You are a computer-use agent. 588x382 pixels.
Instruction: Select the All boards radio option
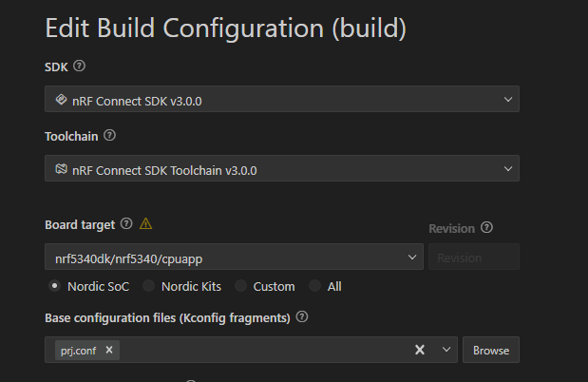pyautogui.click(x=314, y=286)
